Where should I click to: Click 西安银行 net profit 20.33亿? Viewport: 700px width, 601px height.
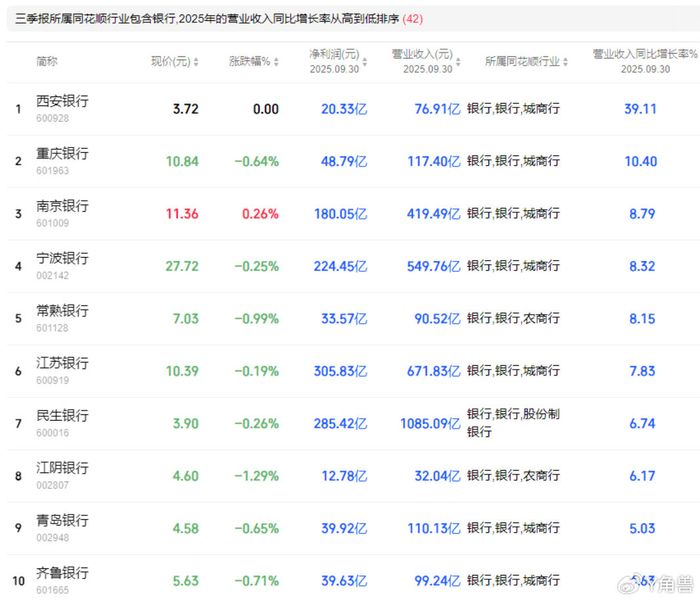coord(344,109)
